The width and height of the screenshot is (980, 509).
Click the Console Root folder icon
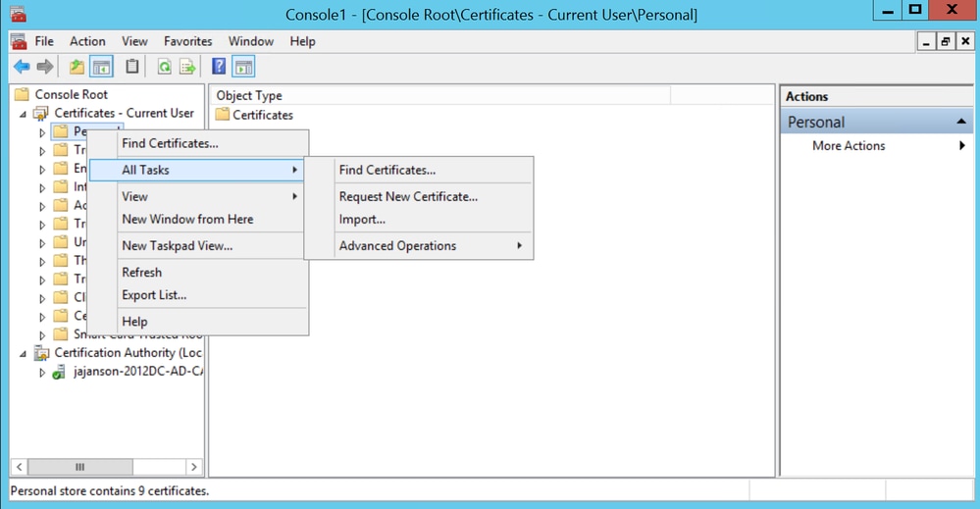pyautogui.click(x=22, y=94)
